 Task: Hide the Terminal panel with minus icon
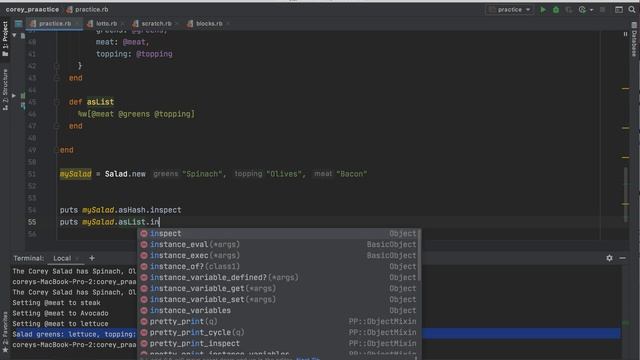[622, 258]
